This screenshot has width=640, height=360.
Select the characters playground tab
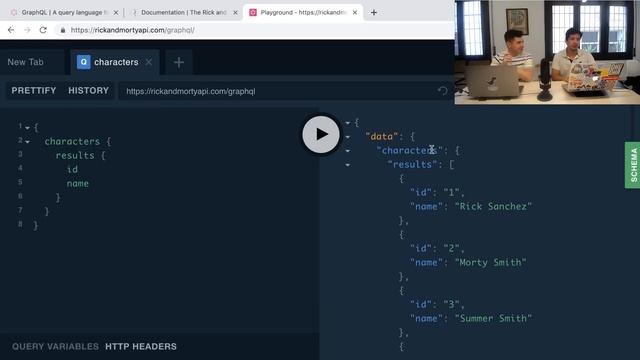click(116, 62)
